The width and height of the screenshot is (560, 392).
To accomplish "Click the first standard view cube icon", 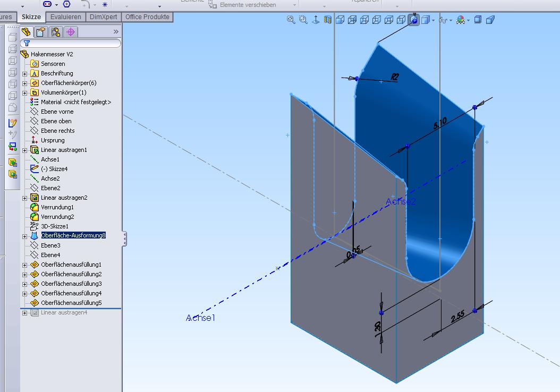I will pyautogui.click(x=340, y=20).
